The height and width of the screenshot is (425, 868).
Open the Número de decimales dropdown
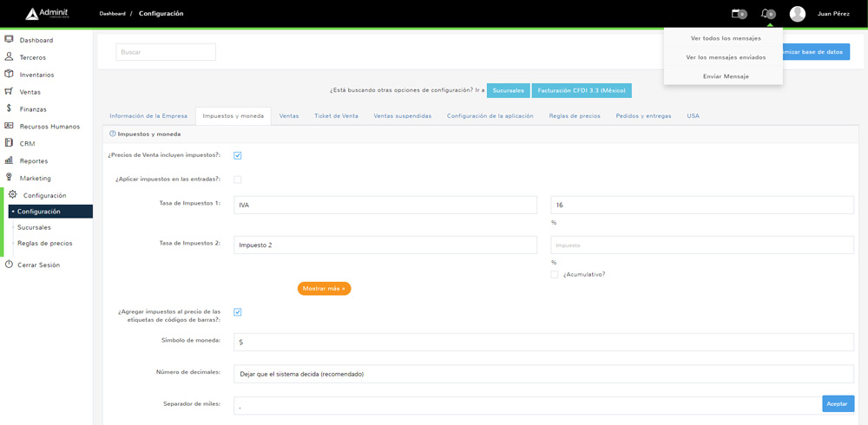[543, 374]
